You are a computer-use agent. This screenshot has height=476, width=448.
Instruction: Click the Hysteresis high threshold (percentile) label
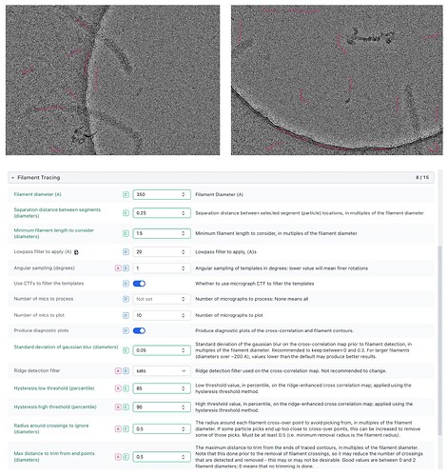coord(55,407)
